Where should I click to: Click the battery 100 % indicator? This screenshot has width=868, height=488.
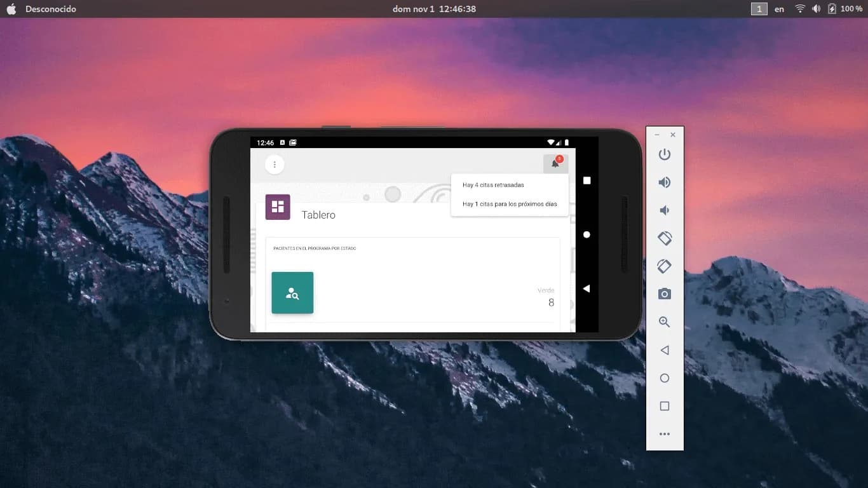[845, 9]
